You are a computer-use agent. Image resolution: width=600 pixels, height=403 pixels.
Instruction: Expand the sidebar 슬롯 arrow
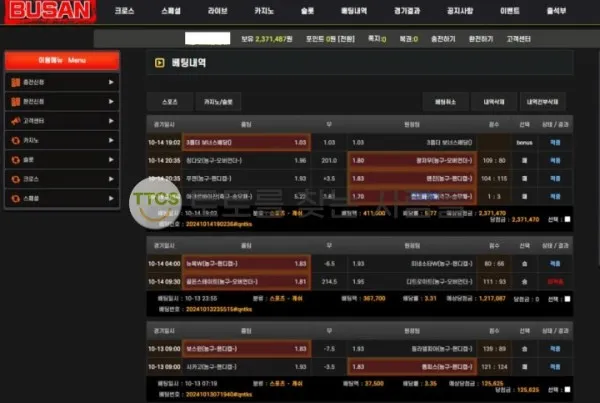point(111,160)
